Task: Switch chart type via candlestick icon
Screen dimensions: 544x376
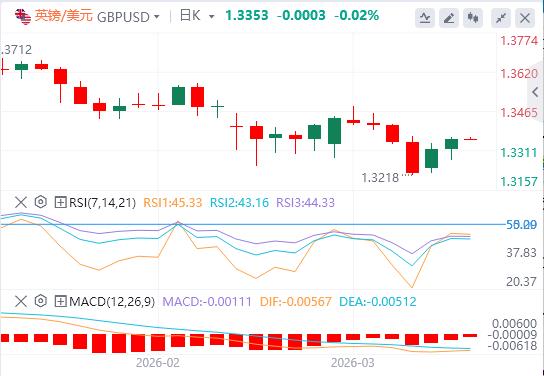Action: [473, 18]
